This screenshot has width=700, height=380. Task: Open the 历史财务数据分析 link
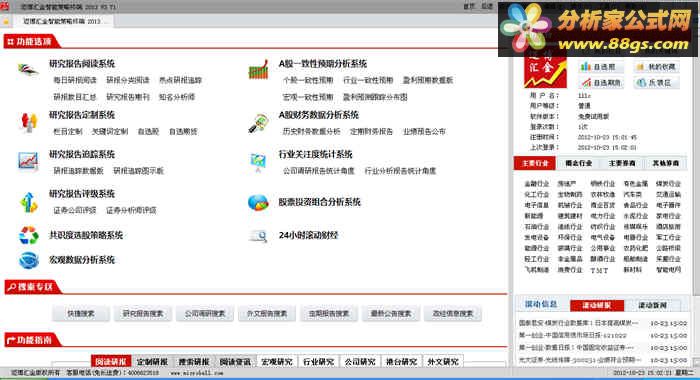(x=312, y=131)
